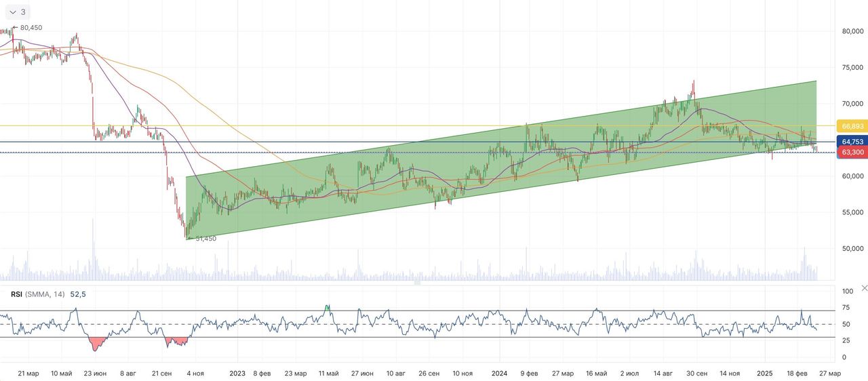Image resolution: width=868 pixels, height=381 pixels.
Task: Click the 2025 label on time axis
Action: [x=764, y=373]
